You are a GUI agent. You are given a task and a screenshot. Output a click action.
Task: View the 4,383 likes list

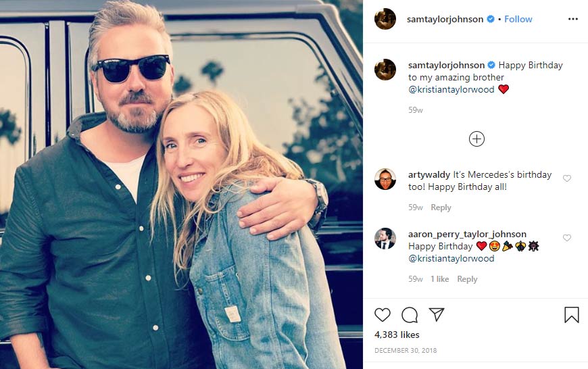pos(397,335)
